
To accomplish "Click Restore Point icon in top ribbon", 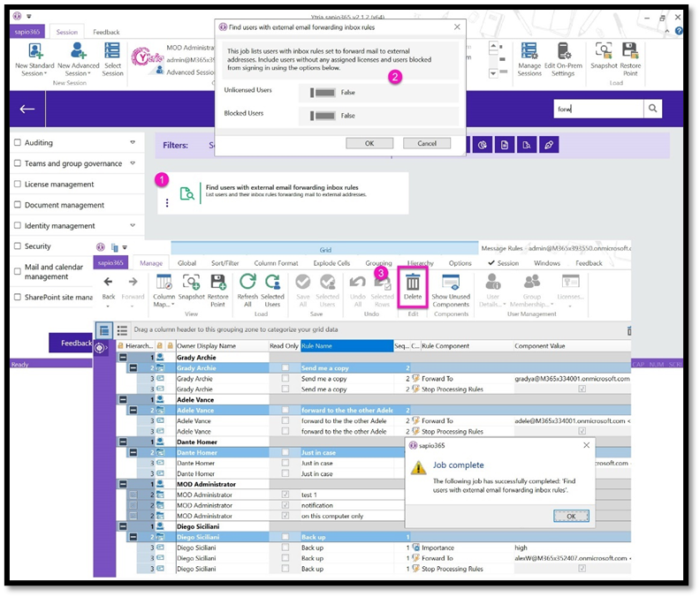I will point(630,51).
